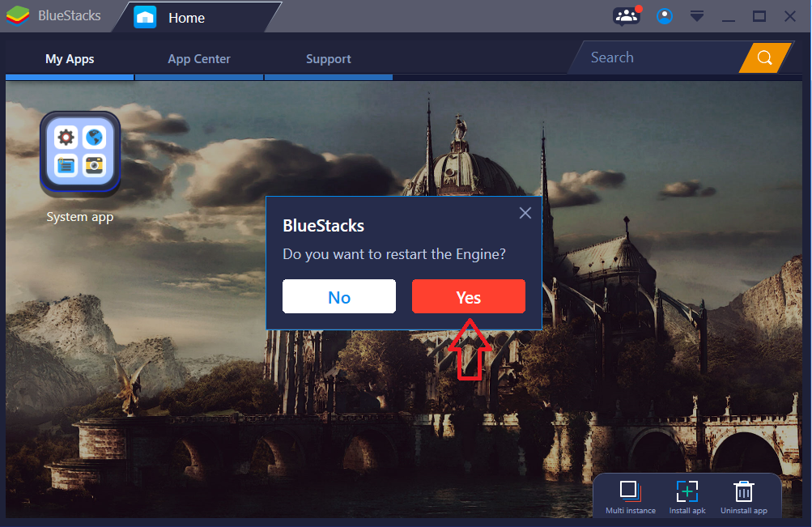Switch to the My Apps tab
Viewport: 812px width, 527px height.
pos(70,59)
